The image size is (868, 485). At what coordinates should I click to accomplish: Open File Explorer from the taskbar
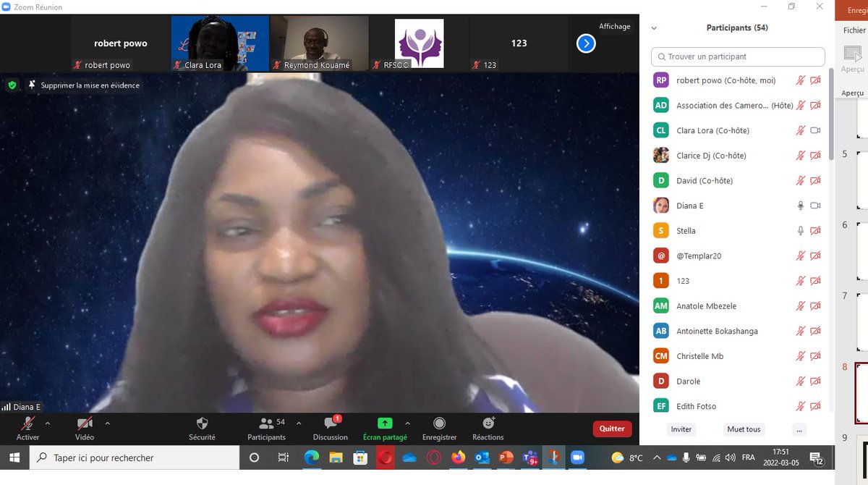(x=336, y=457)
